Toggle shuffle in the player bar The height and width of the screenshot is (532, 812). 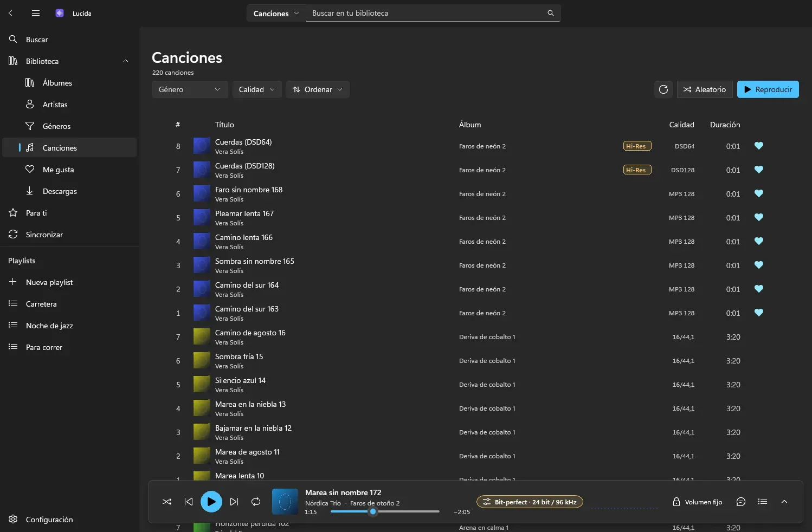tap(167, 502)
